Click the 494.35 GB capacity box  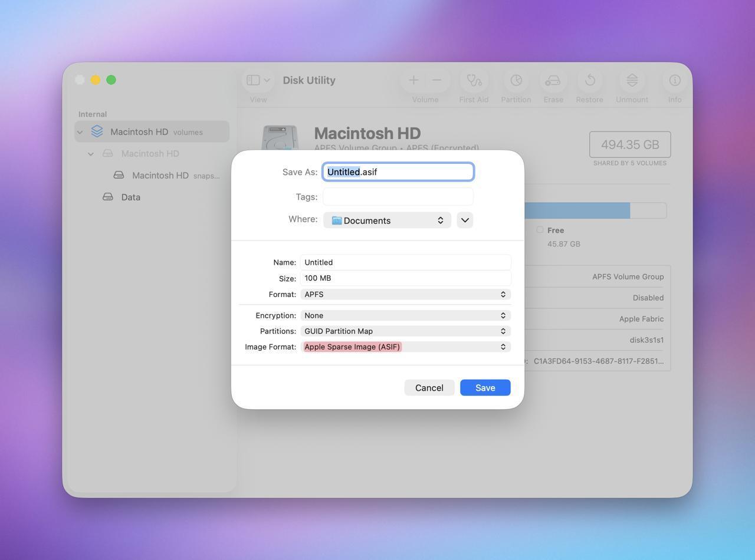(630, 144)
